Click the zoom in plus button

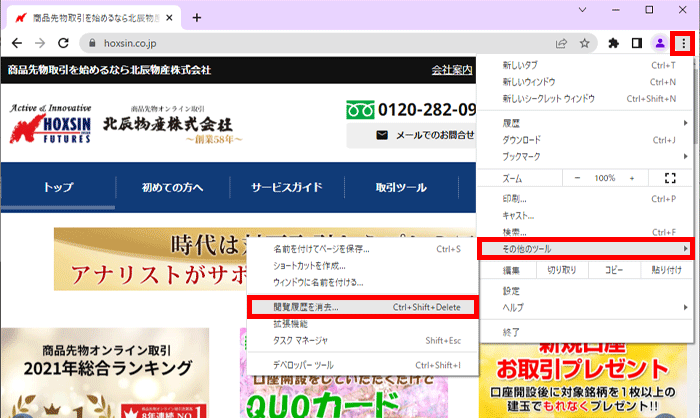pos(631,177)
